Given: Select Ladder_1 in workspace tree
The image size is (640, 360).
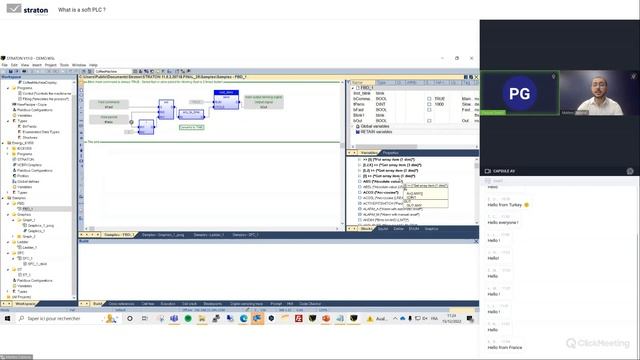Looking at the screenshot, I should 29,247.
